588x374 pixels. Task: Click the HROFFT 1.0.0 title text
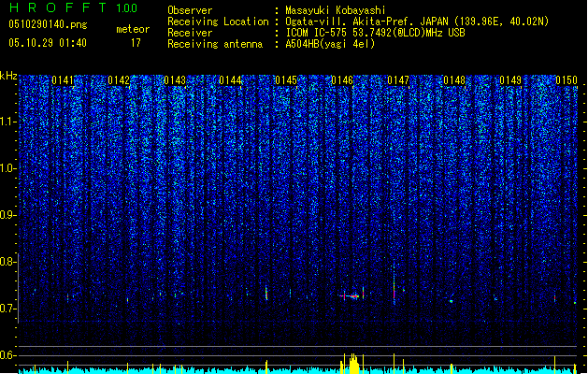pos(73,7)
